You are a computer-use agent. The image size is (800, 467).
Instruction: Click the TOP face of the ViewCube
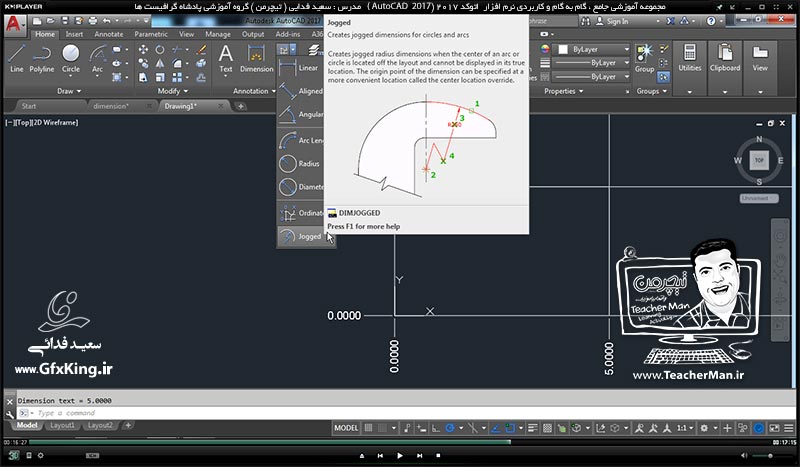pyautogui.click(x=759, y=160)
